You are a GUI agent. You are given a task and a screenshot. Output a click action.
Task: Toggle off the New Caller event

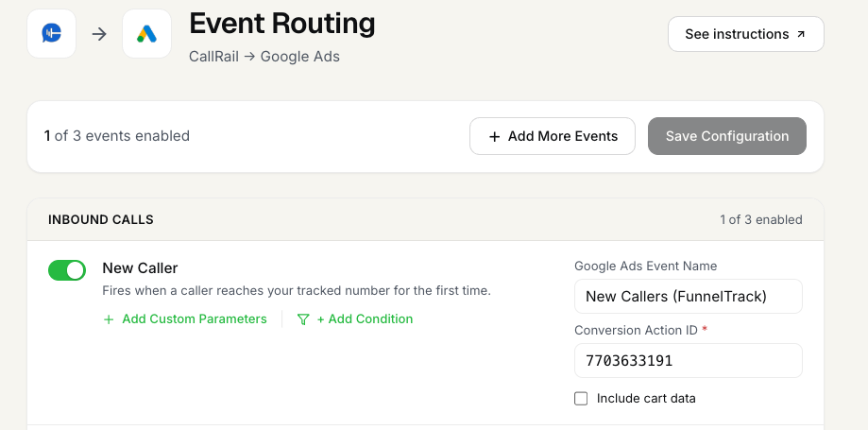(67, 270)
